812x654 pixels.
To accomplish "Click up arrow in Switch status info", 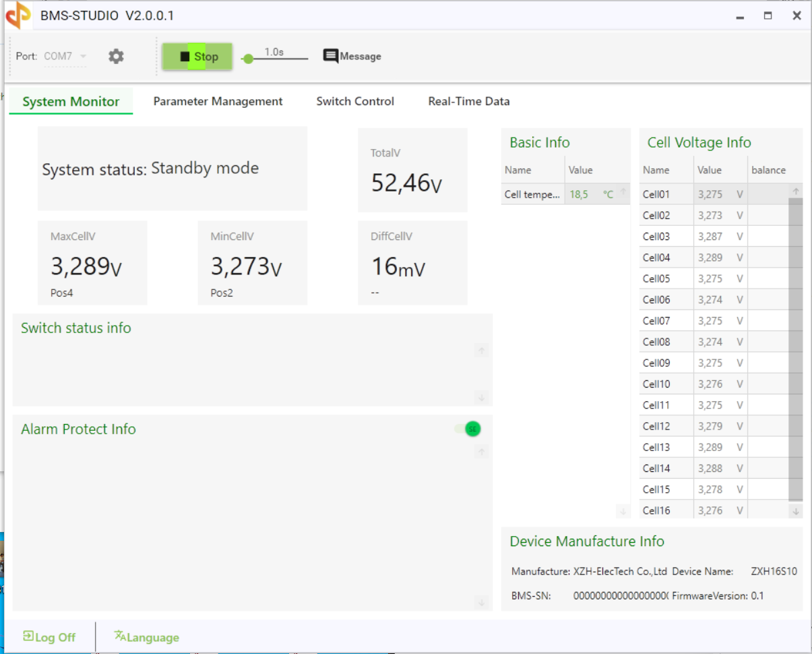I will 481,351.
